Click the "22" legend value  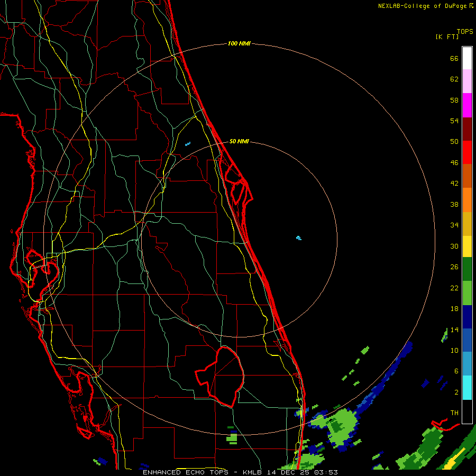(x=454, y=288)
